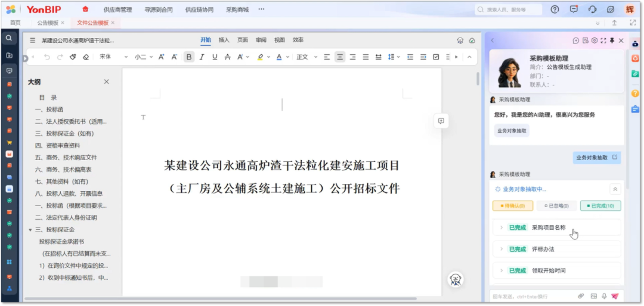This screenshot has width=644, height=306.
Task: Click the 业务对象抽取 suggestion chip
Action: (x=512, y=130)
